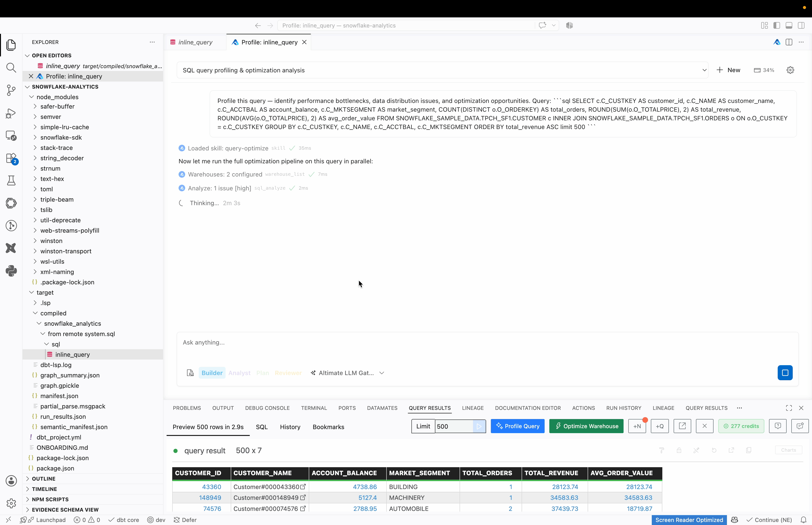812x525 pixels.
Task: Open the Source Control view
Action: click(11, 90)
